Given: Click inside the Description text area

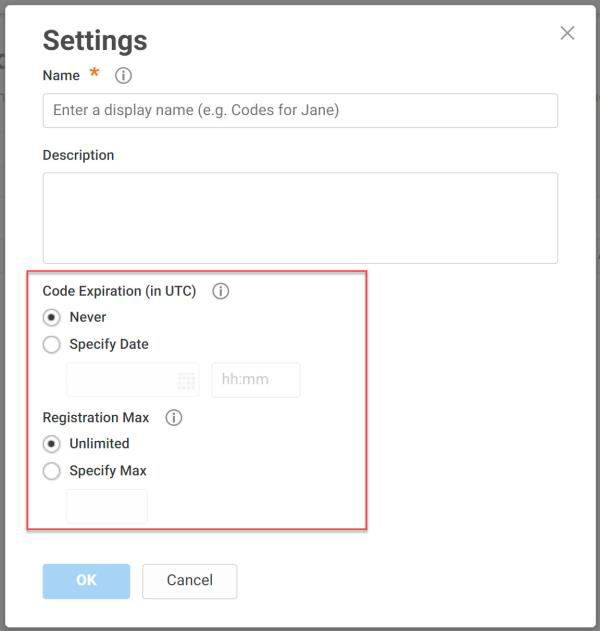Looking at the screenshot, I should pos(300,218).
